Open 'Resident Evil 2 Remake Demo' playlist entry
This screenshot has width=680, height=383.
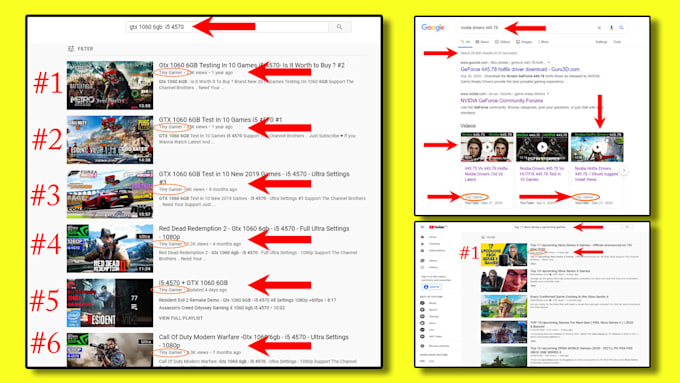[x=247, y=300]
